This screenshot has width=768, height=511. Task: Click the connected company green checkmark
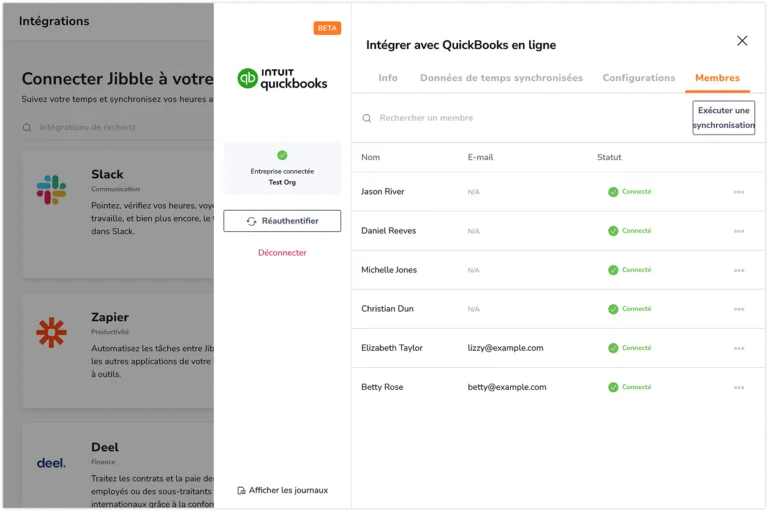click(x=282, y=155)
